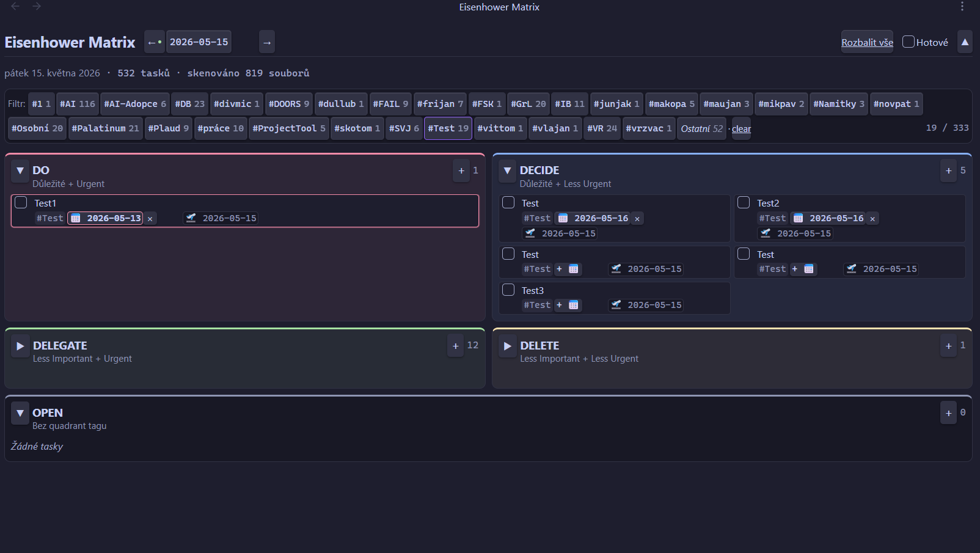Click the #Test tag on Test2 task
The height and width of the screenshot is (553, 980).
point(772,218)
